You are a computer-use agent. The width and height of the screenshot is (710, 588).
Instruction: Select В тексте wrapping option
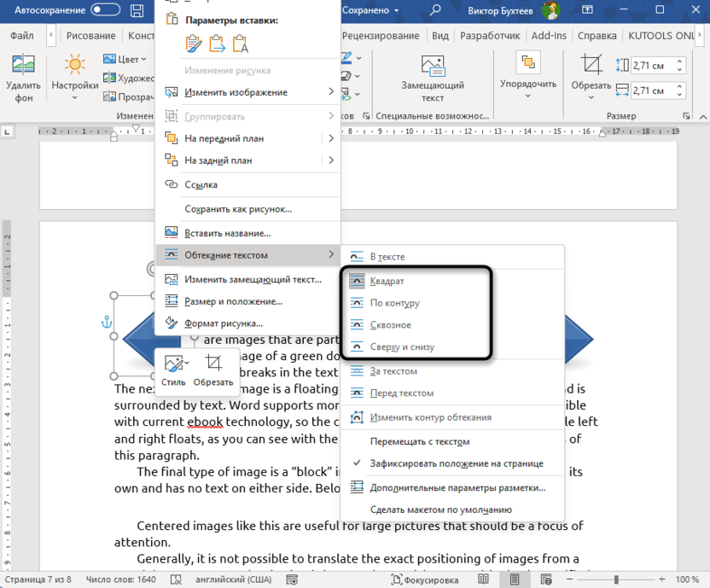coord(452,257)
